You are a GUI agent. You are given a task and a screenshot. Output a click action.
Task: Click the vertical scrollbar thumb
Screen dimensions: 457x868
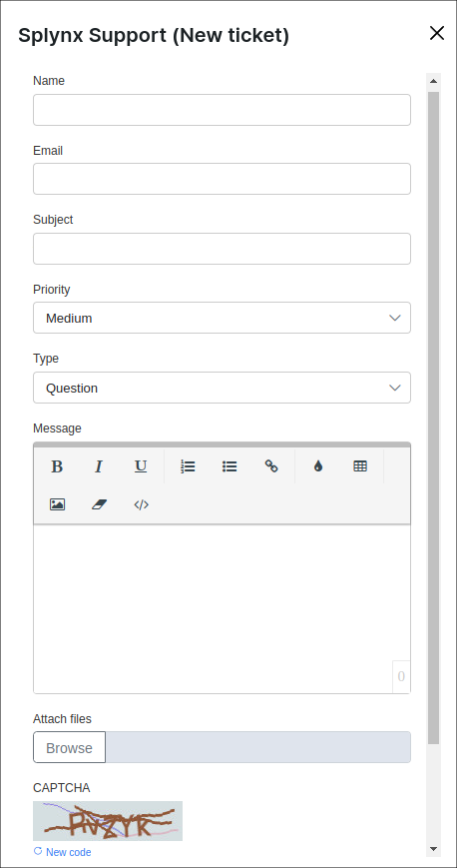[433, 418]
